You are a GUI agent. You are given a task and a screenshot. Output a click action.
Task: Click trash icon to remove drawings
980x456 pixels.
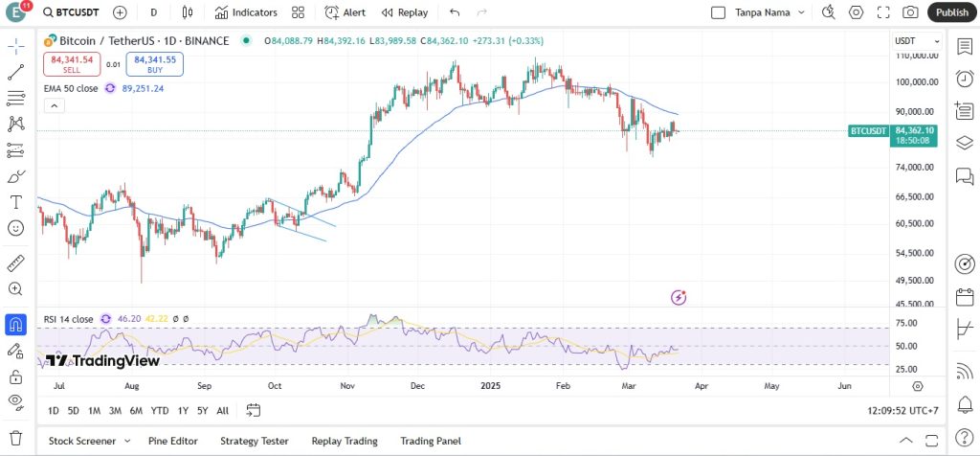(15, 437)
